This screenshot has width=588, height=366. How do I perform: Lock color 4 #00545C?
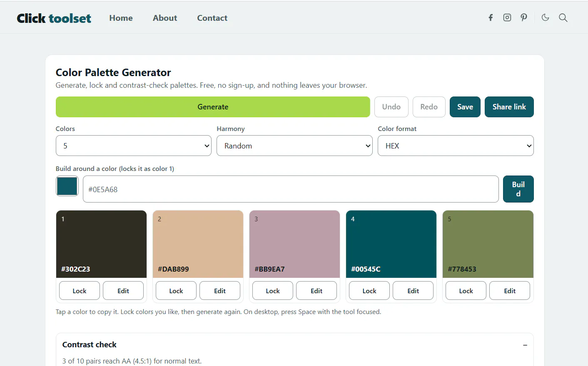pos(369,291)
